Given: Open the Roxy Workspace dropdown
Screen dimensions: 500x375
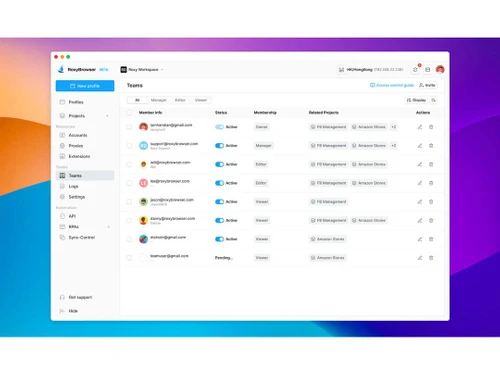Looking at the screenshot, I should click(x=142, y=69).
